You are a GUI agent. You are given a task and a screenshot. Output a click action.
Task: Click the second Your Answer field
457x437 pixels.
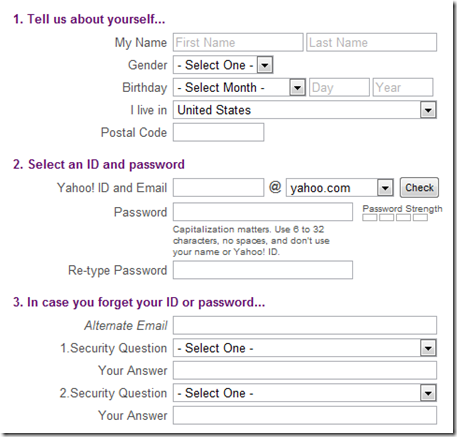[305, 415]
